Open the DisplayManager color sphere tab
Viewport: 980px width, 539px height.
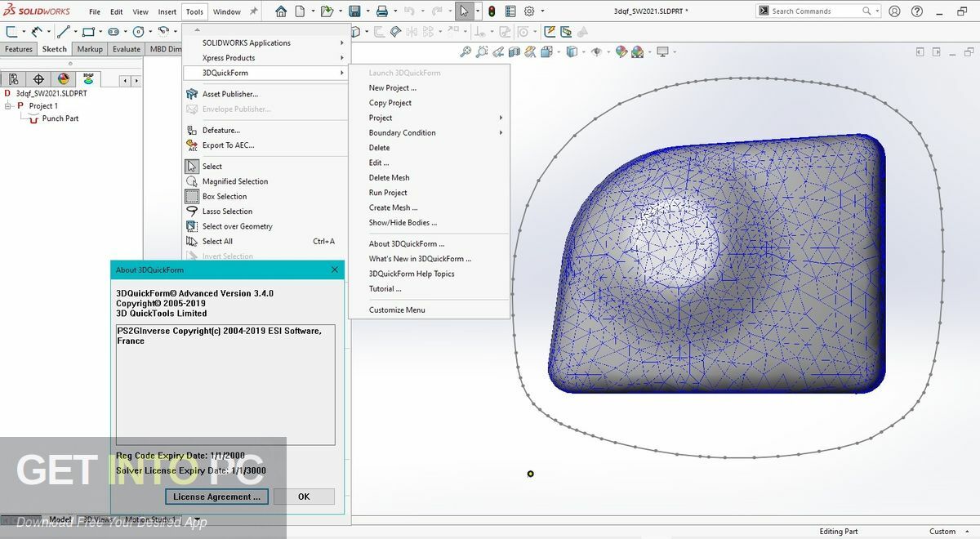point(63,79)
